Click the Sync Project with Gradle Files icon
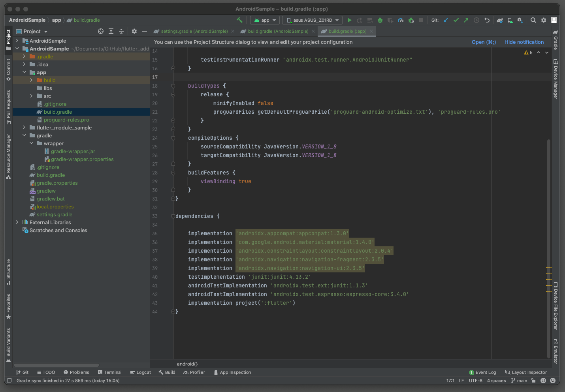 [500, 20]
